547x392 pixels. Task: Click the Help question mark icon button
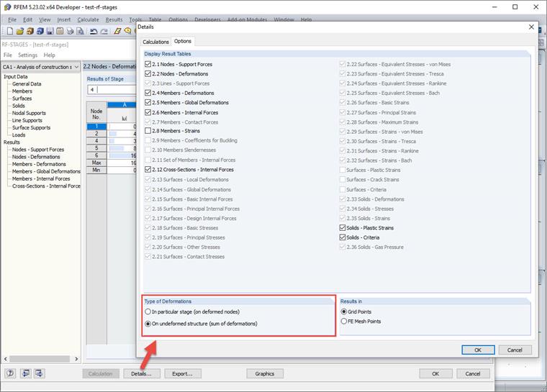[10, 373]
